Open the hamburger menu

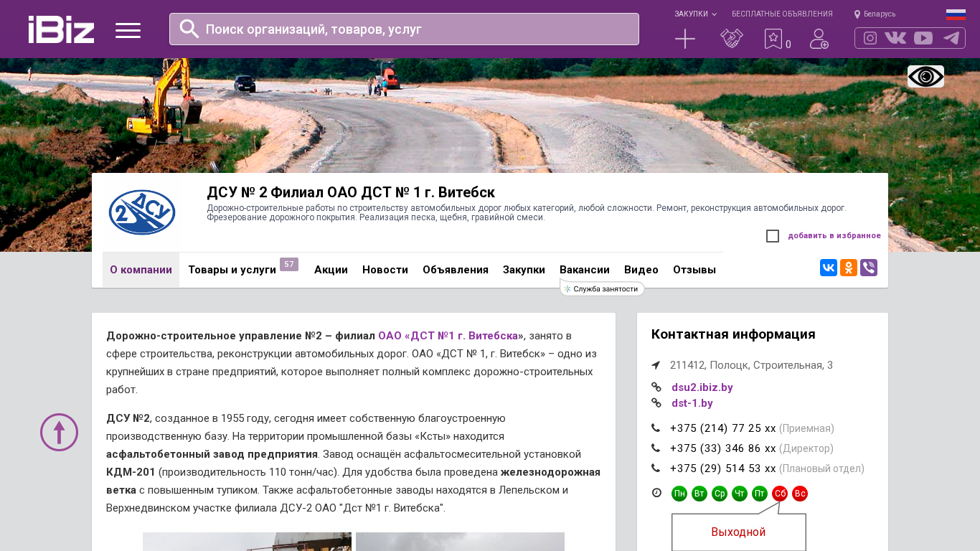(128, 30)
